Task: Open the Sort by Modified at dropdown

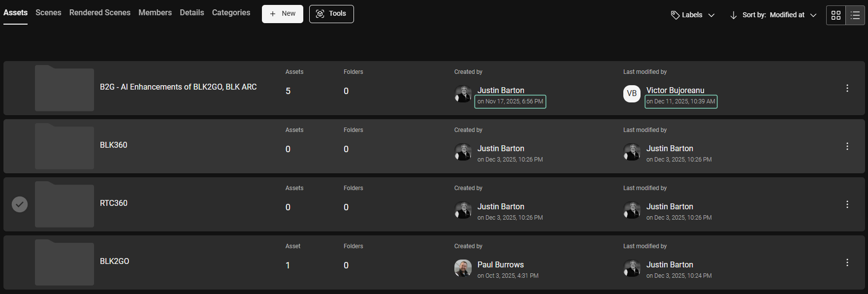Action: [780, 15]
